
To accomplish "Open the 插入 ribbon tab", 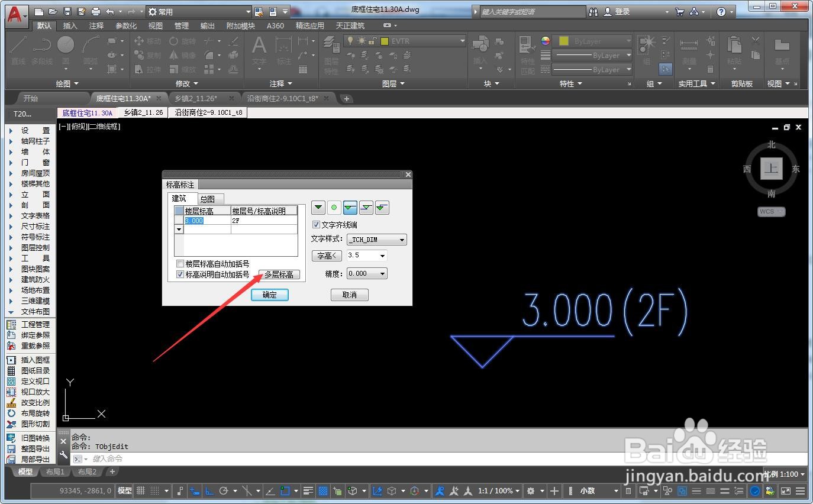I will pyautogui.click(x=70, y=25).
